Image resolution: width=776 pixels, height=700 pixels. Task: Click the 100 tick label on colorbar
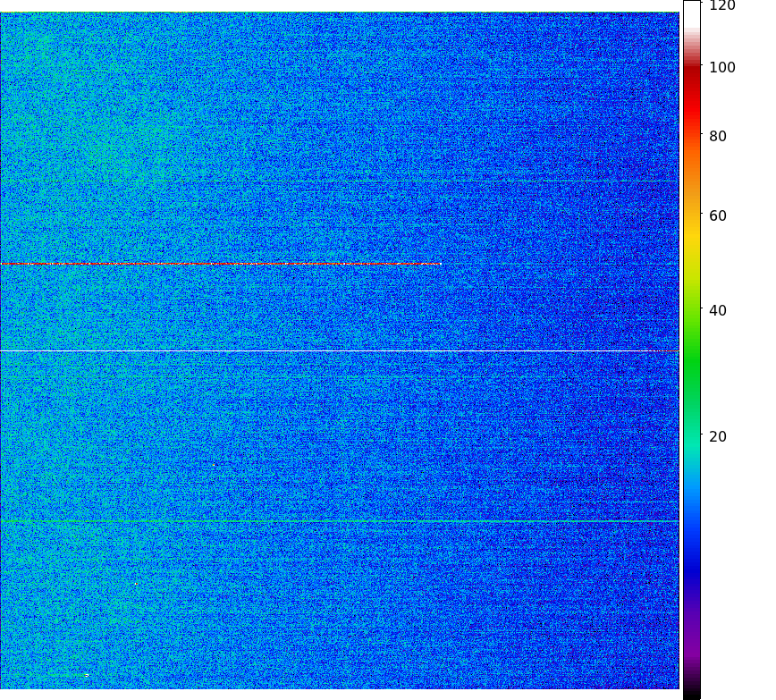click(721, 68)
